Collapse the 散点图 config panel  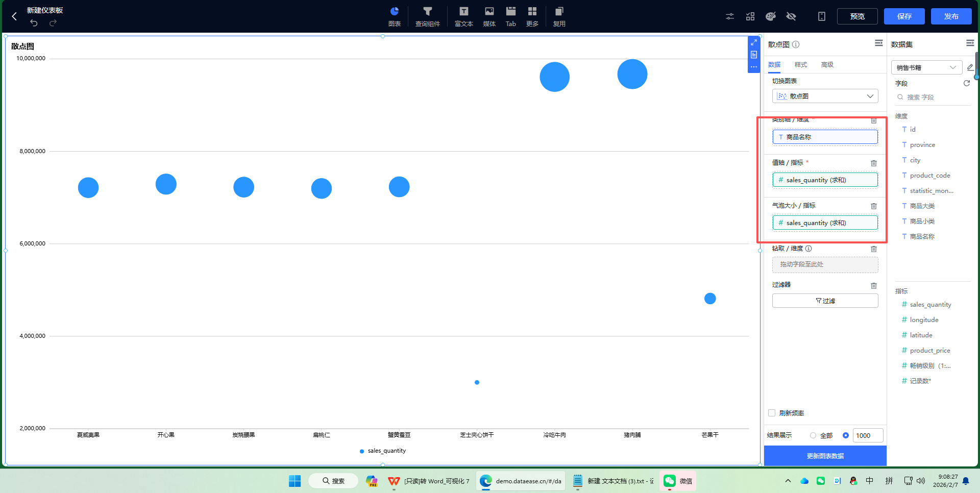(x=878, y=43)
